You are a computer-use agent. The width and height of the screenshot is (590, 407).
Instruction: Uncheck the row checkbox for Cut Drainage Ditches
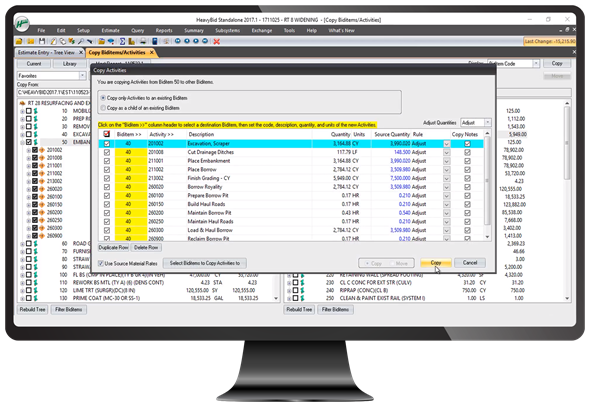click(107, 152)
